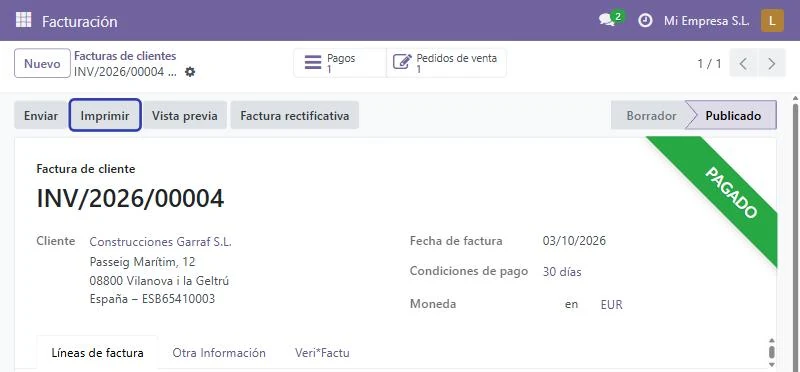Click the currency EUR value
This screenshot has width=800, height=372.
(611, 305)
